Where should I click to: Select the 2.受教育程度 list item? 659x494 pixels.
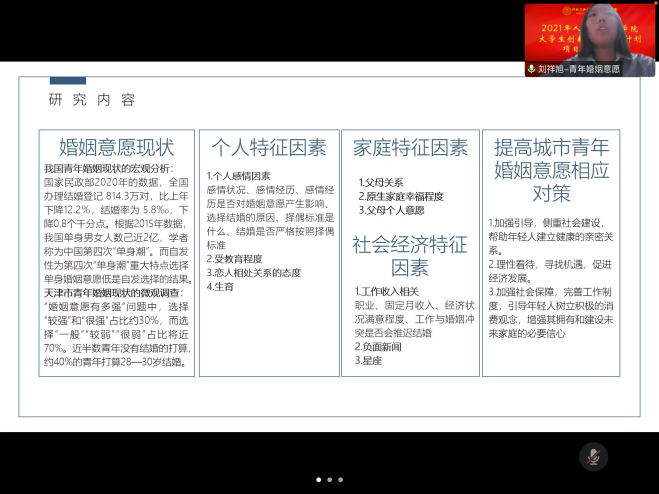point(236,258)
